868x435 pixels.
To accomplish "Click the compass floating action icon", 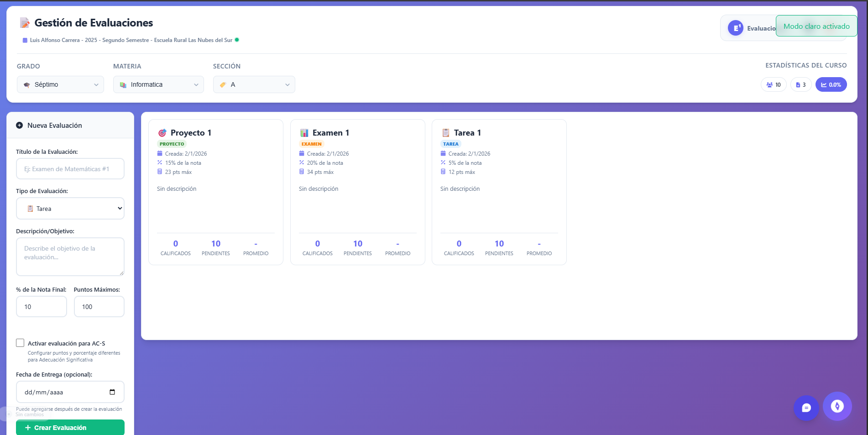I will pyautogui.click(x=837, y=406).
